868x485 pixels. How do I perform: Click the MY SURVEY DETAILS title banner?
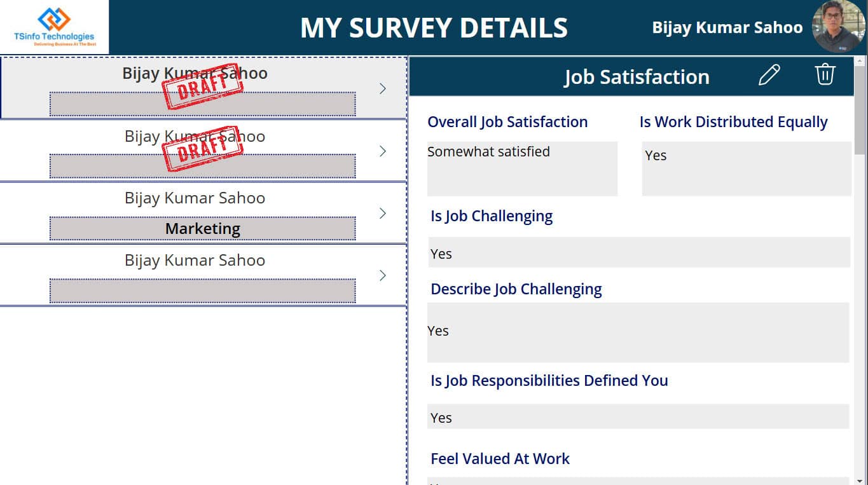(434, 27)
